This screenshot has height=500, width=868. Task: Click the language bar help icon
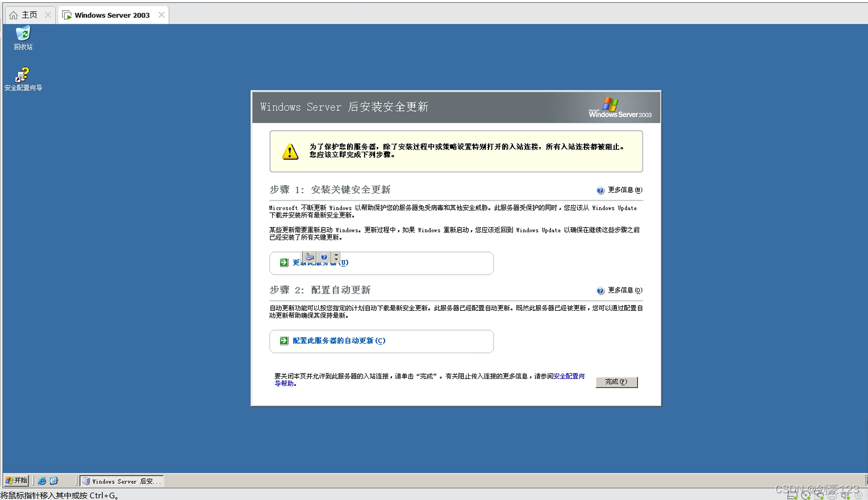(324, 257)
